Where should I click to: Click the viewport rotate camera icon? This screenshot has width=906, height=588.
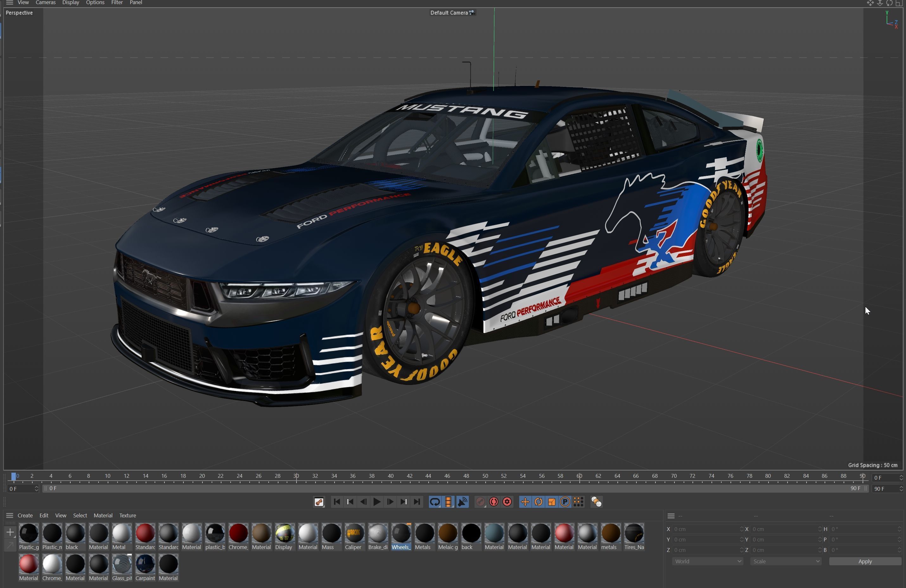(x=889, y=3)
